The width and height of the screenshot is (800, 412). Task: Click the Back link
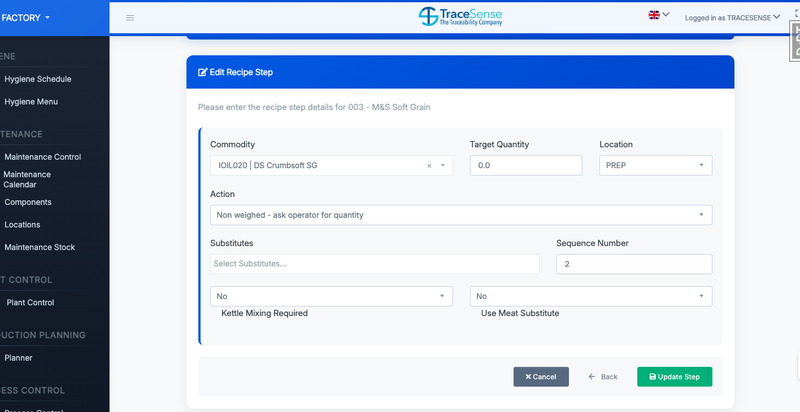tap(603, 377)
